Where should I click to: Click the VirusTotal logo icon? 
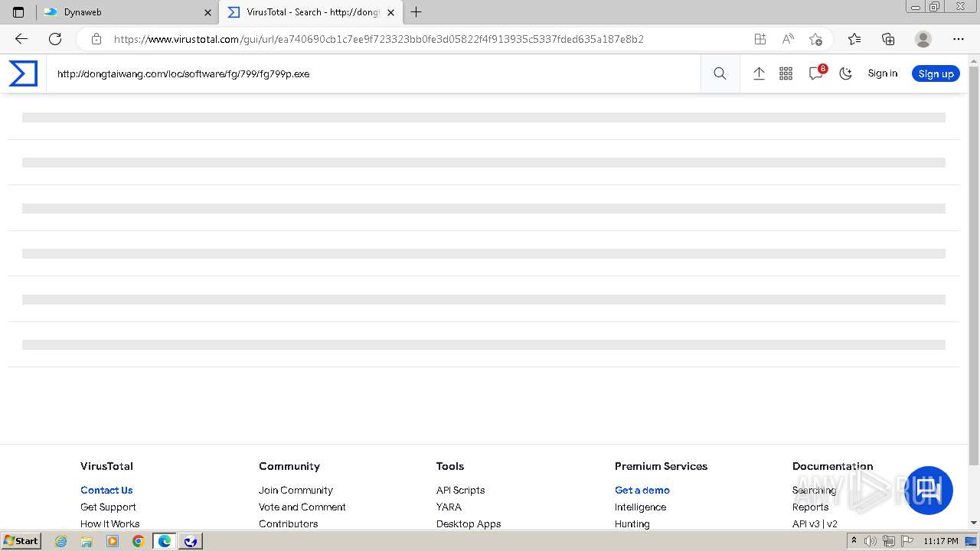pyautogui.click(x=23, y=73)
